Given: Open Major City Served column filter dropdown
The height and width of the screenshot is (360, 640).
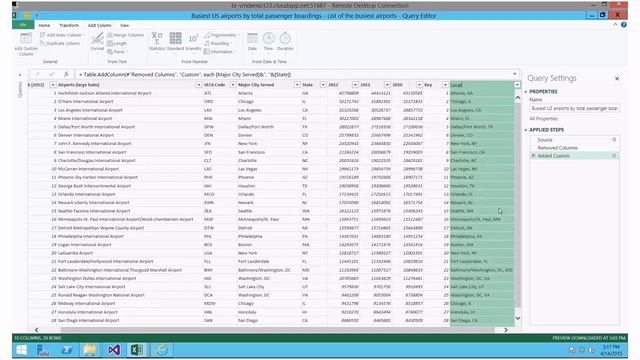Looking at the screenshot, I should tap(297, 85).
